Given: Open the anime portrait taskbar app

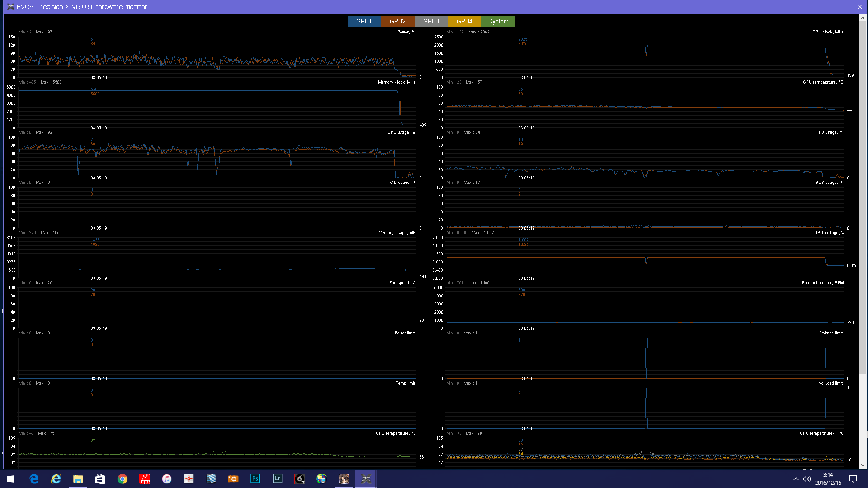Looking at the screenshot, I should click(x=344, y=479).
